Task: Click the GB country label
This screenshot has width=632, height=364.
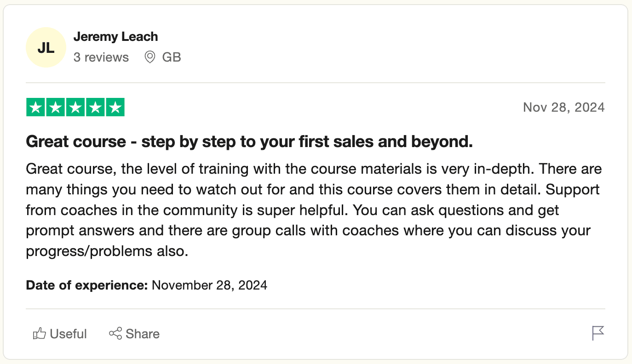Action: point(172,57)
